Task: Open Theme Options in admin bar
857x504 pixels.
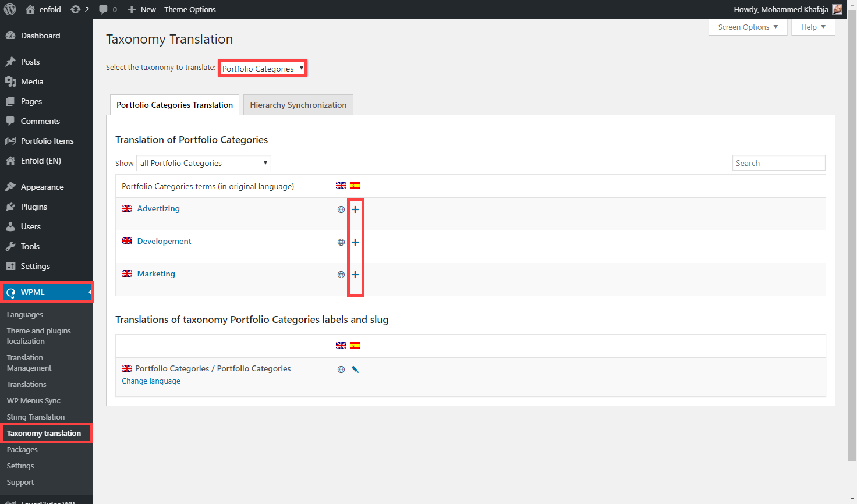Action: (x=190, y=9)
